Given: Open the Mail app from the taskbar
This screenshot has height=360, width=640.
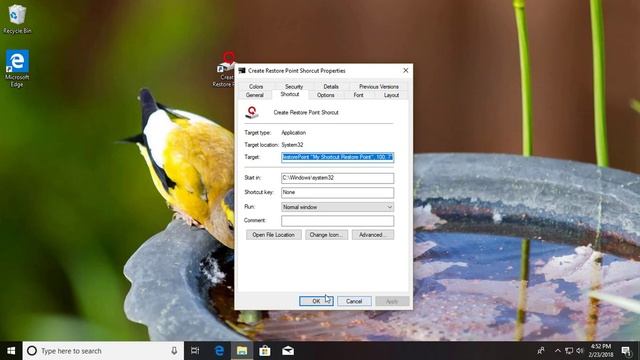Looking at the screenshot, I should click(x=288, y=351).
